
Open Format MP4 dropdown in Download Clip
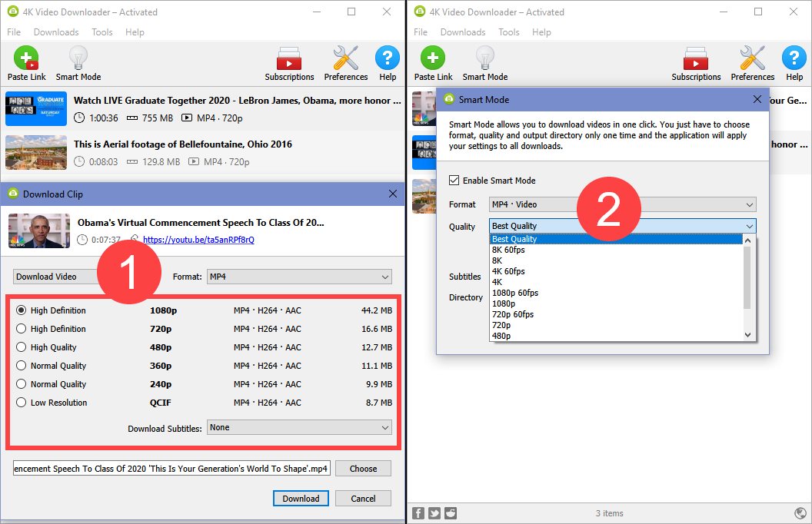(299, 277)
